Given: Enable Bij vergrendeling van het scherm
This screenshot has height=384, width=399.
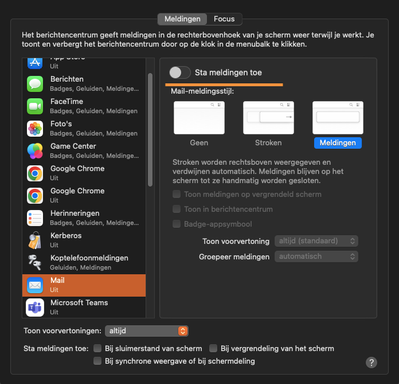Looking at the screenshot, I should [x=213, y=348].
